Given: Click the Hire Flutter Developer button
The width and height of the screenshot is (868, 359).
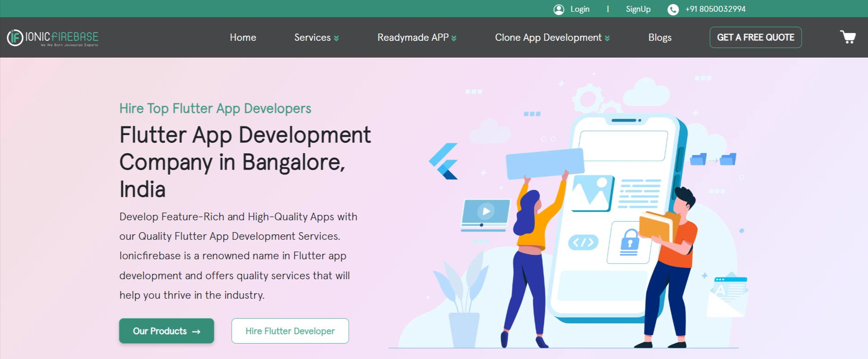Looking at the screenshot, I should 290,331.
